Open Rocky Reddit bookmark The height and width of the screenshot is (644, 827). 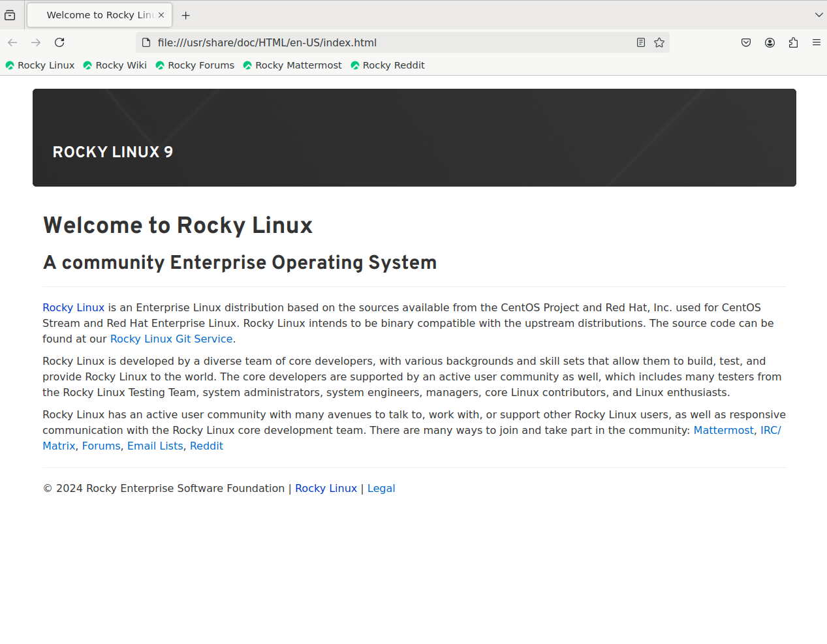388,65
